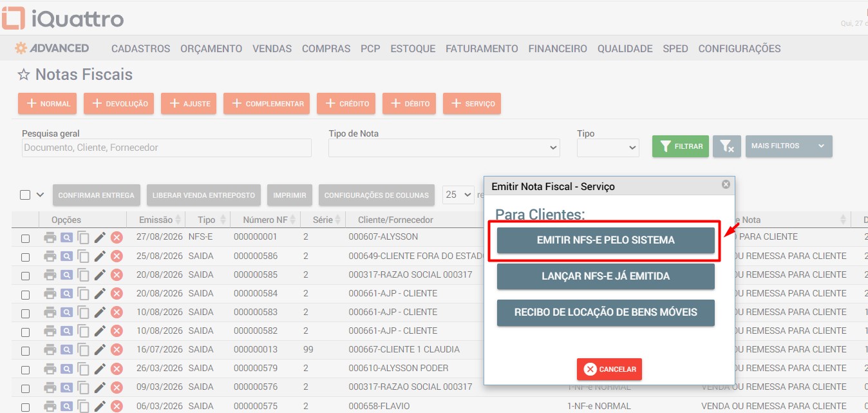Tick checkbox for 000607-ALYSSON row
The height and width of the screenshot is (413, 868).
[x=25, y=238]
